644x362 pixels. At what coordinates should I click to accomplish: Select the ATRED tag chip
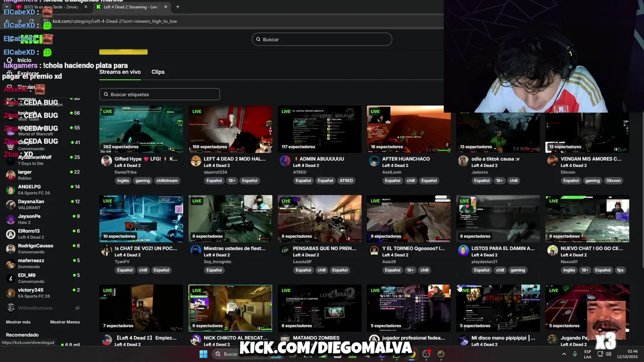click(x=346, y=180)
